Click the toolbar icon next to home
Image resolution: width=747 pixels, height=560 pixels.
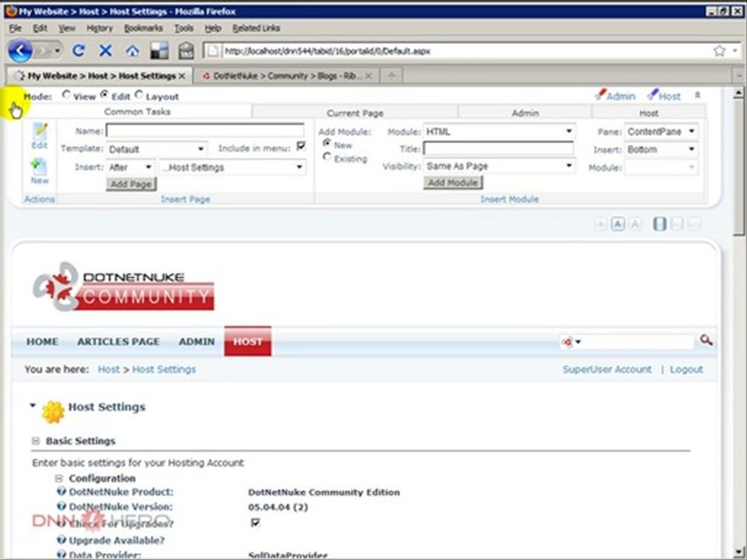pyautogui.click(x=159, y=51)
